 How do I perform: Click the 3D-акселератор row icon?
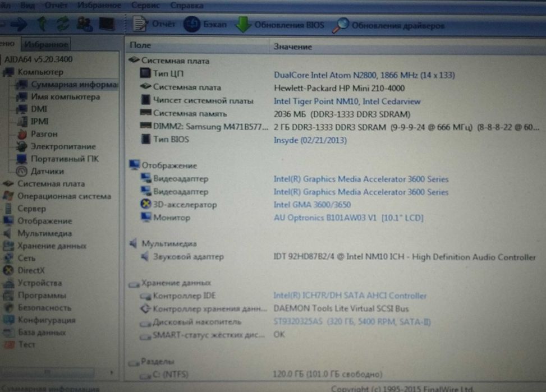point(145,204)
